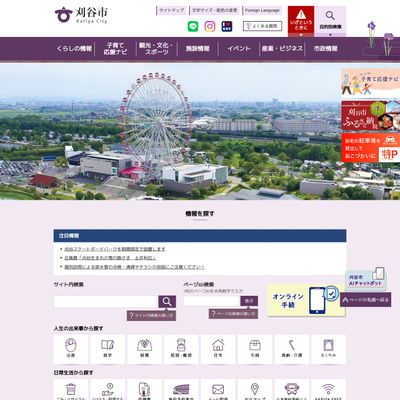The image size is (400, 400).
Task: Open the 子育て応援ナビ side banner
Action: tap(370, 83)
